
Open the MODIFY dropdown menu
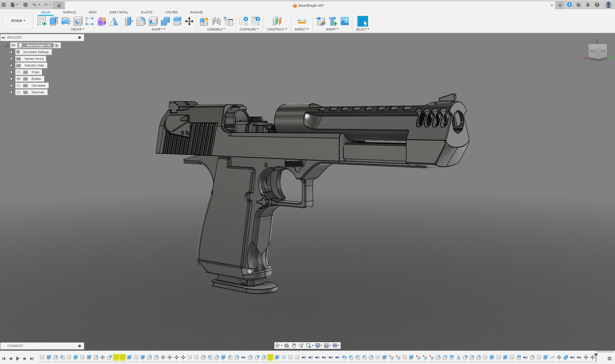[x=159, y=29]
